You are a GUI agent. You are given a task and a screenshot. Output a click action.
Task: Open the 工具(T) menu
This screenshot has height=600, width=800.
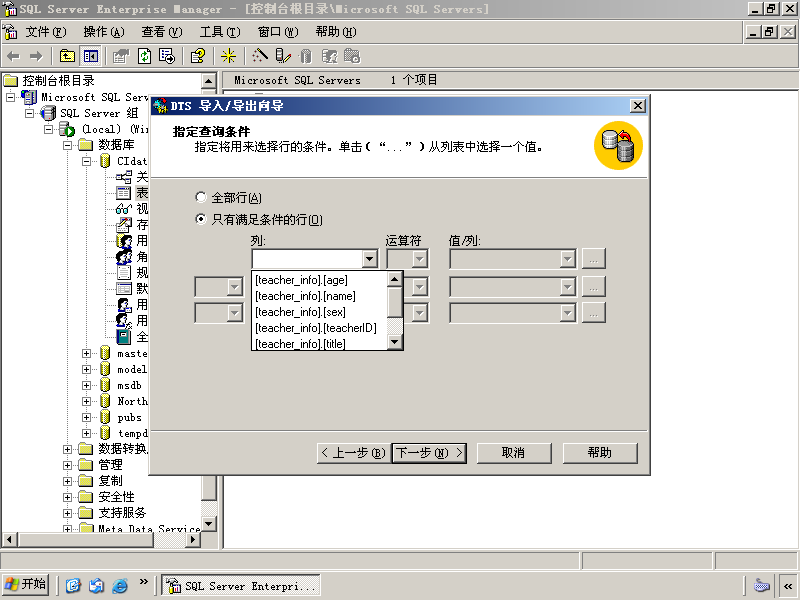(220, 32)
